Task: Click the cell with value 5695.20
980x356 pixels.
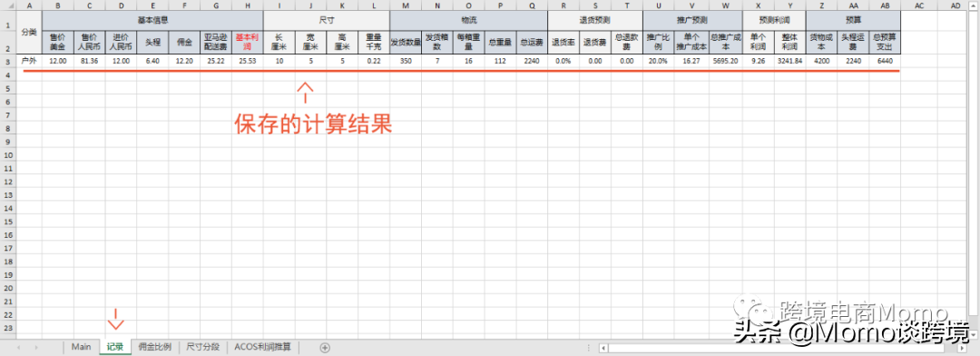Action: click(x=726, y=62)
